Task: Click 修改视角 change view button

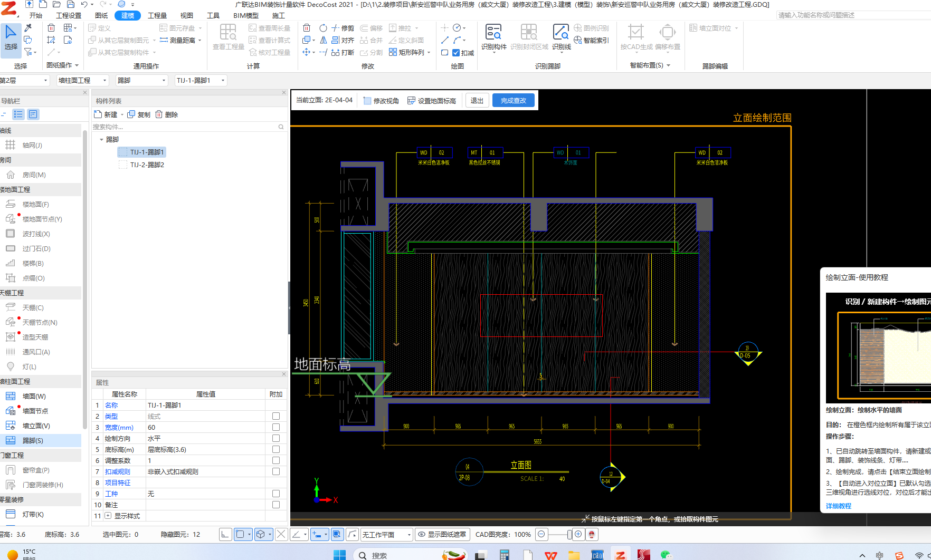Action: (x=381, y=100)
